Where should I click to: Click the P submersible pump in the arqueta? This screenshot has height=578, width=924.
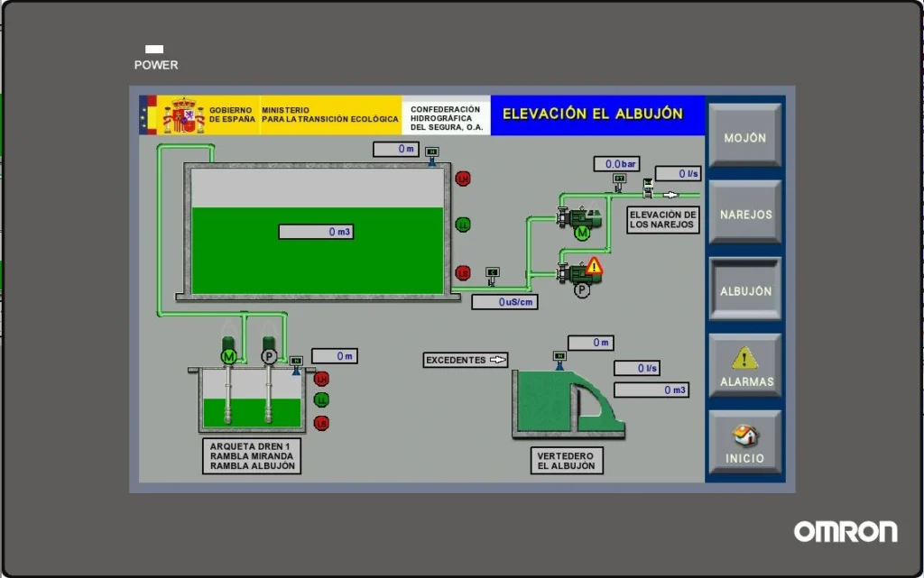click(269, 356)
